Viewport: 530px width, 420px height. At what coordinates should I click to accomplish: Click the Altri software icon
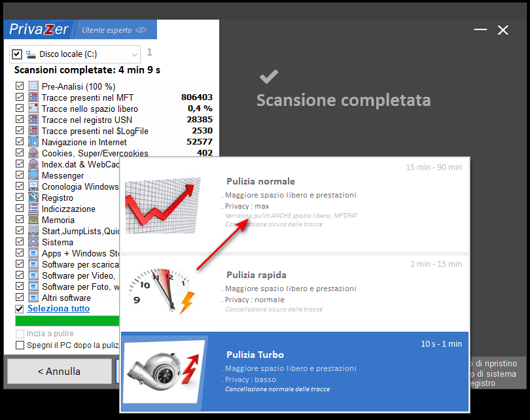coord(33,298)
